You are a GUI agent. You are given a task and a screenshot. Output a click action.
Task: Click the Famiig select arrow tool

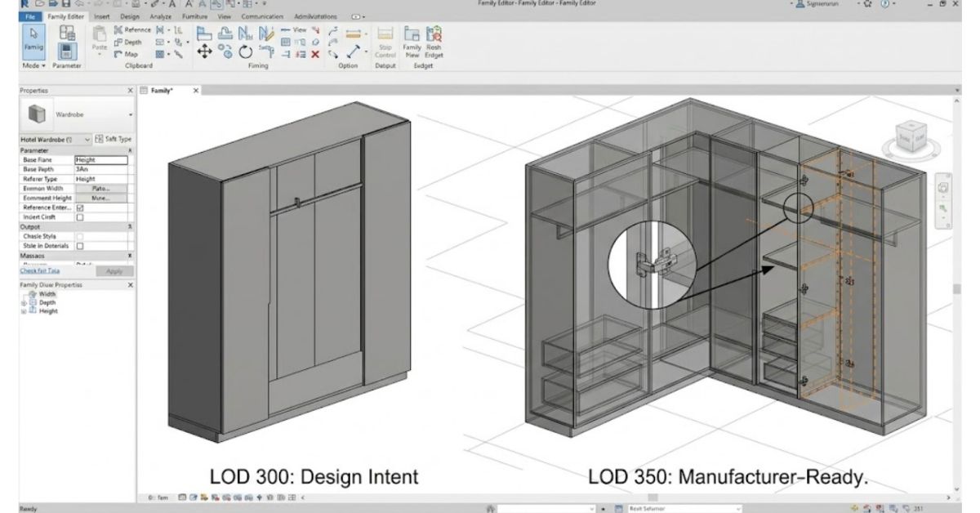click(33, 41)
